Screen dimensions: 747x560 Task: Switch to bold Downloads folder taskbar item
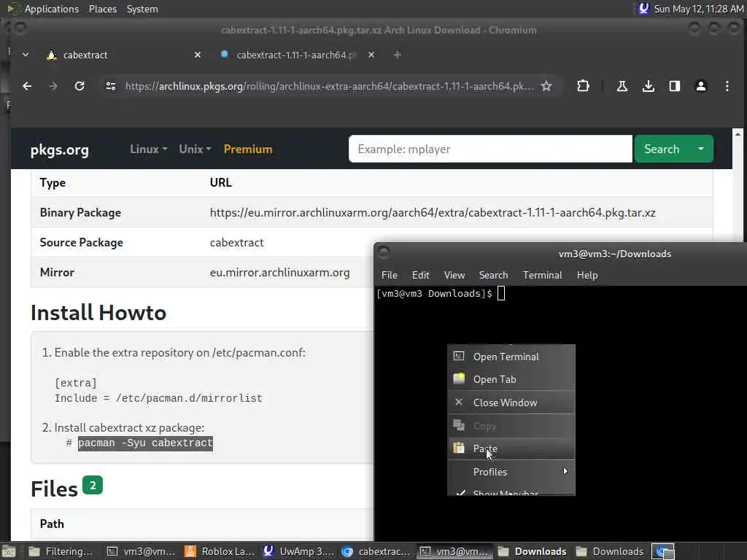click(x=532, y=552)
